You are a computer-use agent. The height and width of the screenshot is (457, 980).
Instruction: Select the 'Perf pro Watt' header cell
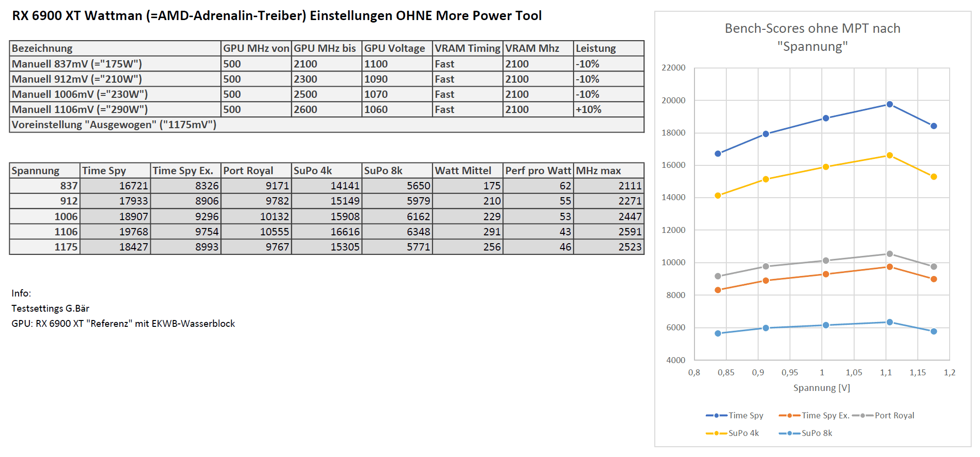[x=538, y=171]
